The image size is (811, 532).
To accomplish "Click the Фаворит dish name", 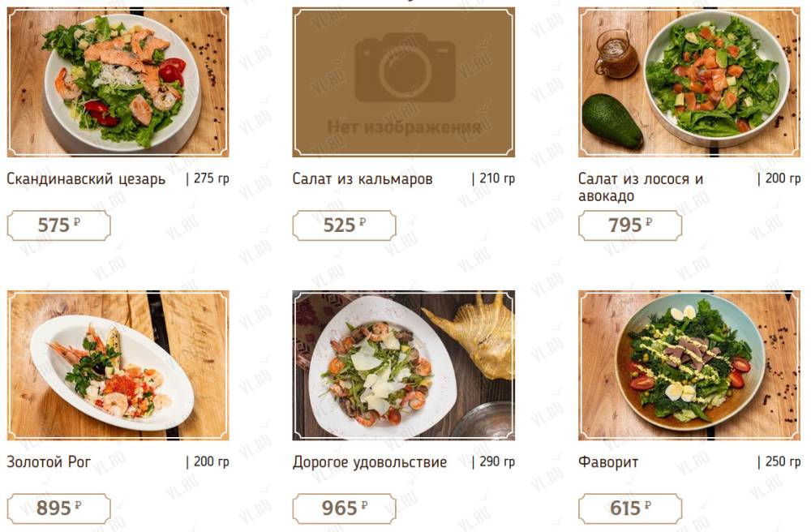I will point(607,461).
